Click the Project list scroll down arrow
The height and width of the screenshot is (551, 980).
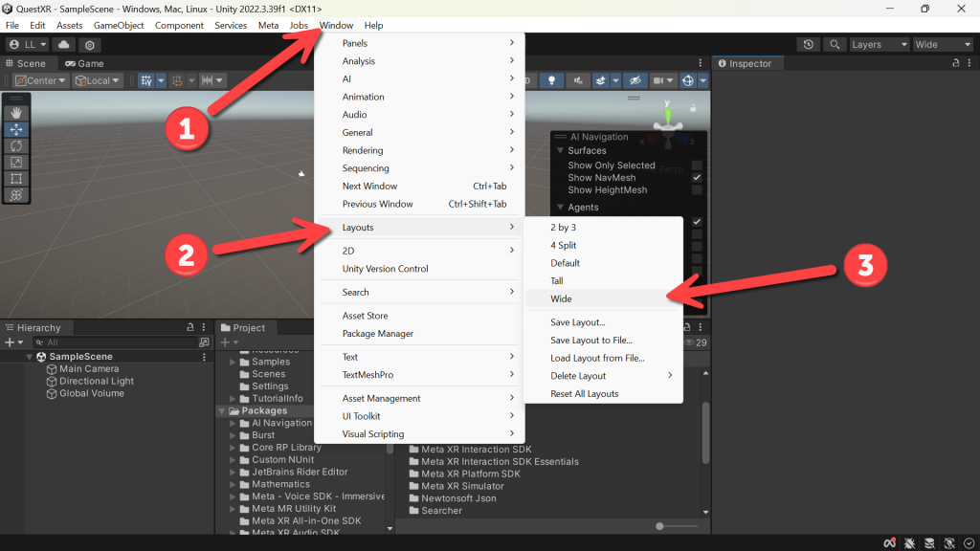[705, 513]
